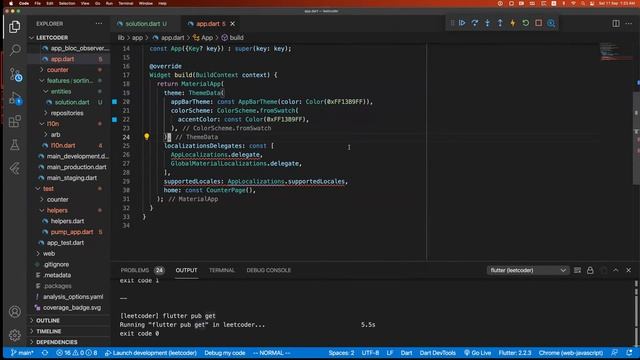The width and height of the screenshot is (640, 360).
Task: Click the main branch in status bar
Action: 22,353
